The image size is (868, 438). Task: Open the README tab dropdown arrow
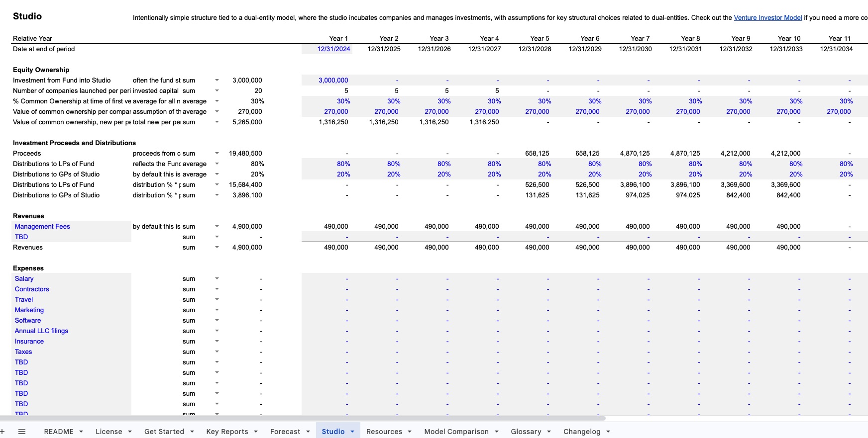(81, 432)
